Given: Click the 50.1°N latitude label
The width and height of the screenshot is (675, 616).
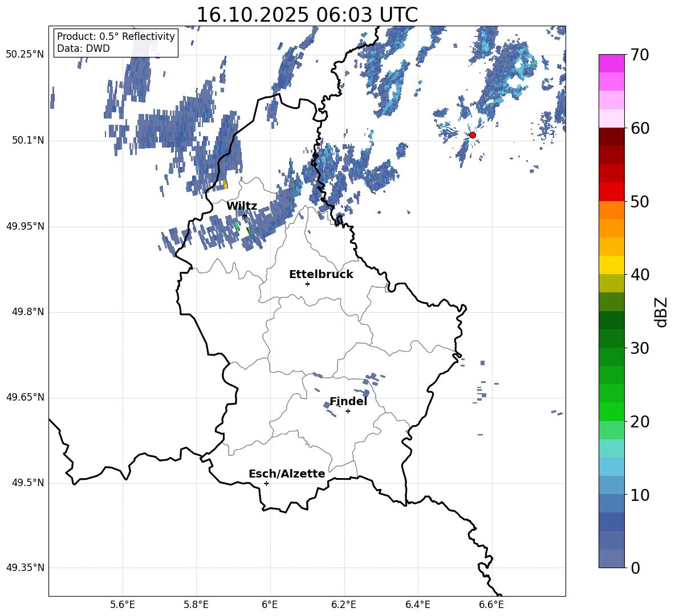Looking at the screenshot, I should [x=28, y=141].
